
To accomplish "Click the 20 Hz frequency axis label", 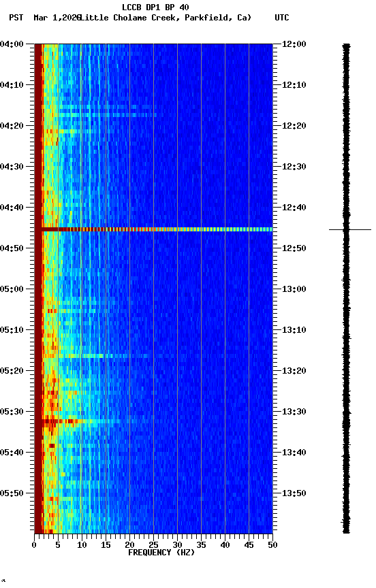I will 129,545.
